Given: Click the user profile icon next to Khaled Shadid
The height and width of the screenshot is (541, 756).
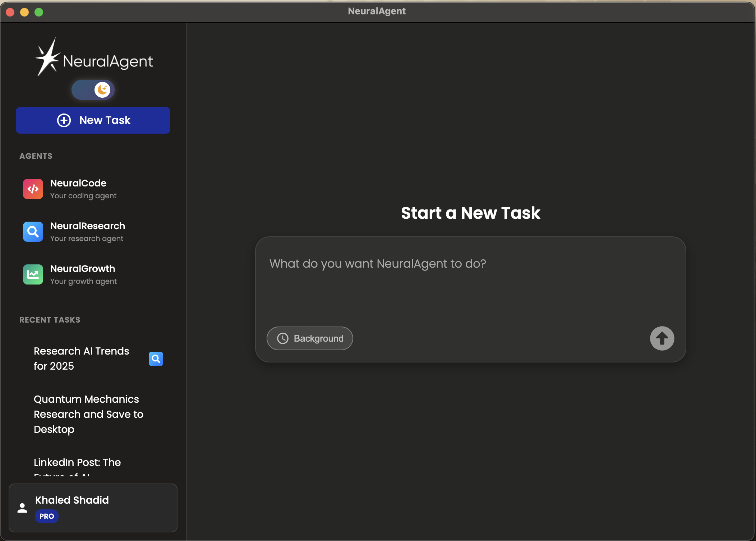Looking at the screenshot, I should 22,508.
